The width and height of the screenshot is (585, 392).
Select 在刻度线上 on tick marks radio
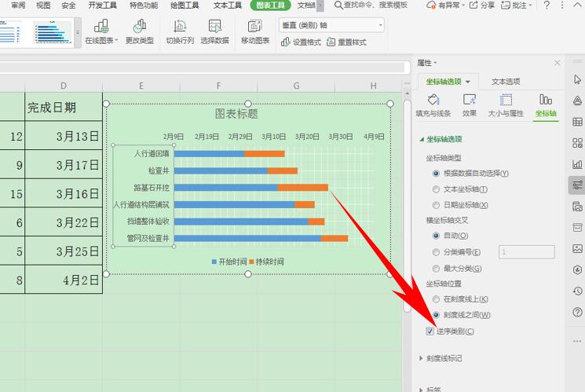[x=436, y=299]
